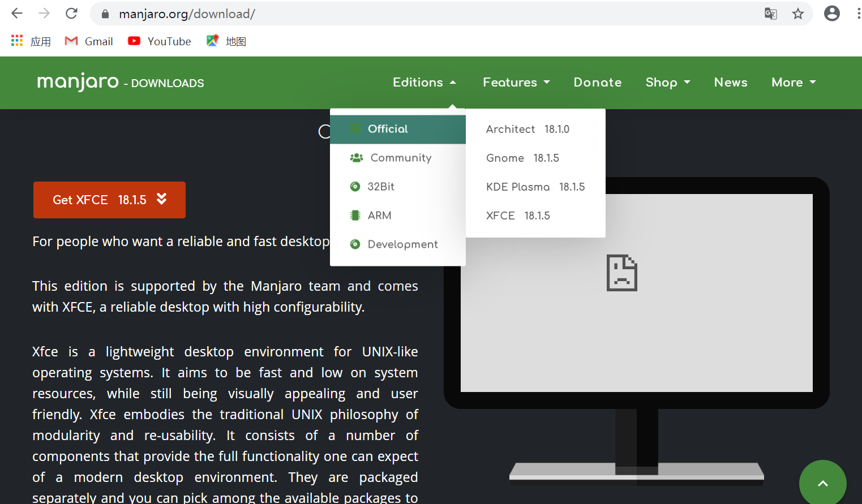This screenshot has height=504, width=862.
Task: Click the ARM chip icon
Action: (x=355, y=216)
